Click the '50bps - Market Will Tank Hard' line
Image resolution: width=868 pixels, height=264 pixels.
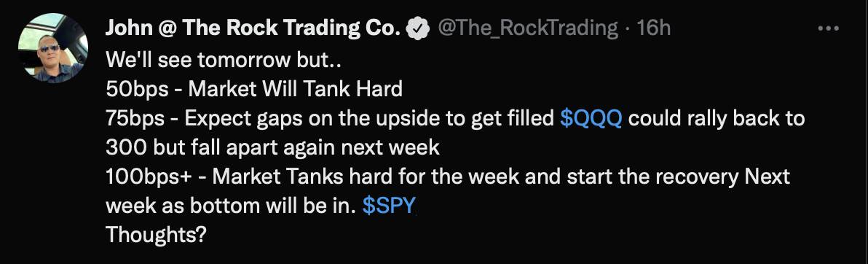click(x=253, y=89)
